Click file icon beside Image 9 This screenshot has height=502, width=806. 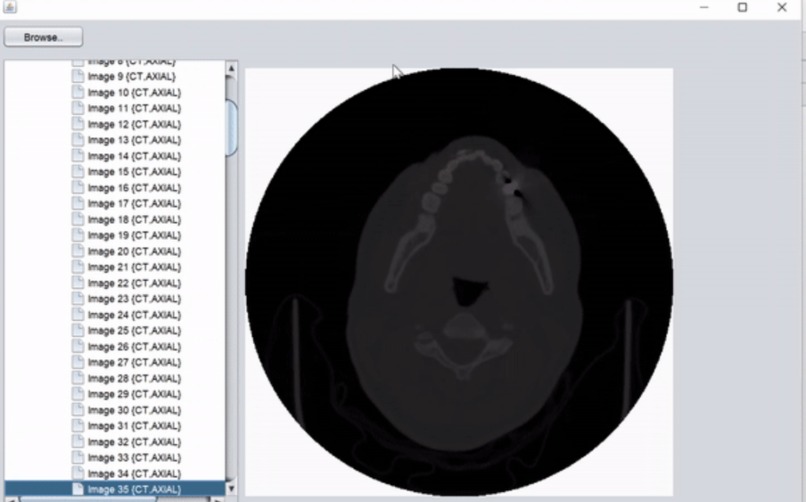[x=78, y=76]
